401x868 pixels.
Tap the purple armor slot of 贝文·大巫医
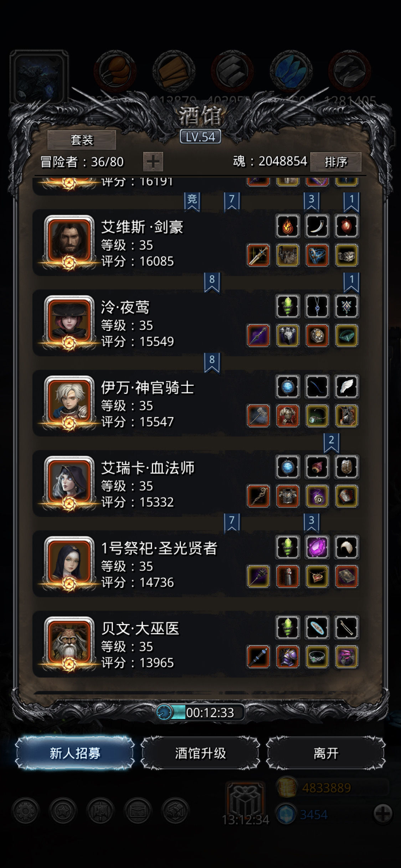(288, 656)
